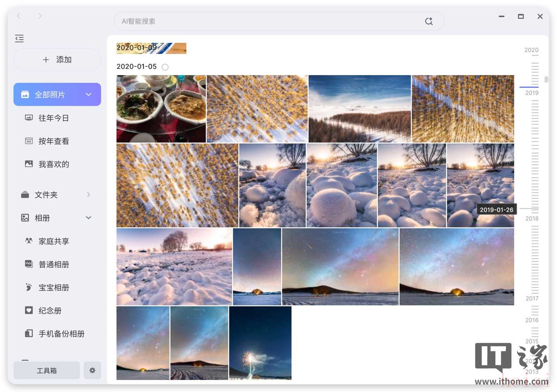Select all photos from 2020-01-05
This screenshot has width=557, height=392.
coord(165,67)
